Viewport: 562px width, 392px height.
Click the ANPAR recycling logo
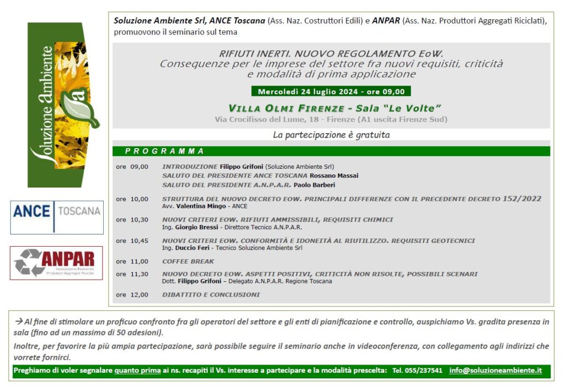(57, 263)
